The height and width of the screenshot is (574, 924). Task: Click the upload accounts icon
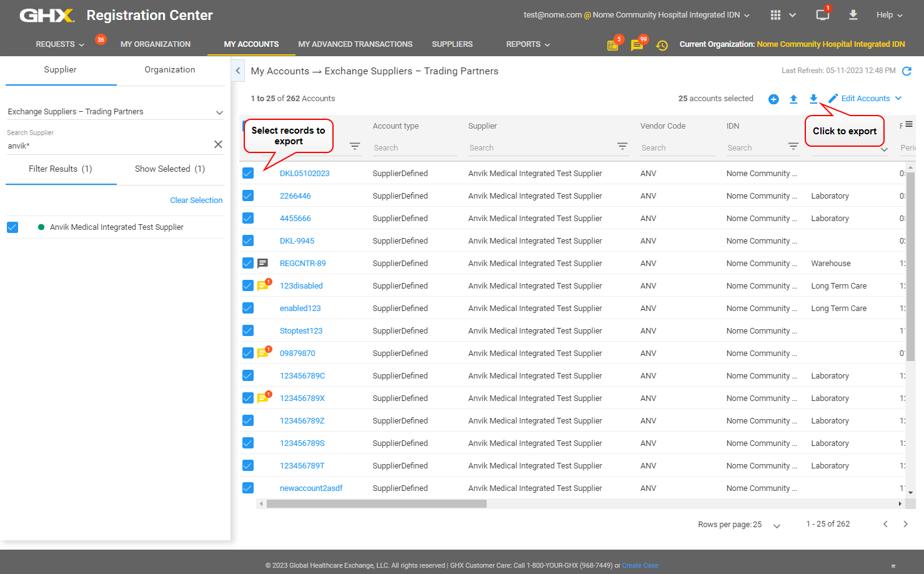(x=793, y=99)
